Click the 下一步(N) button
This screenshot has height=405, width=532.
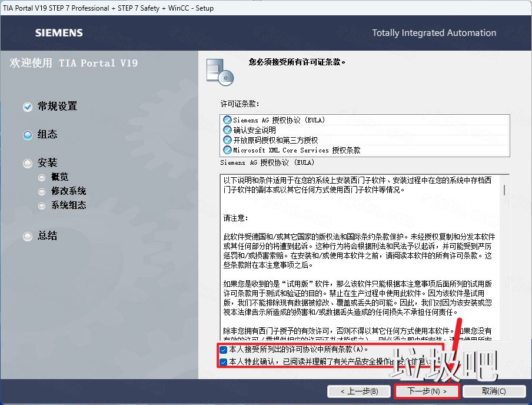pyautogui.click(x=427, y=391)
